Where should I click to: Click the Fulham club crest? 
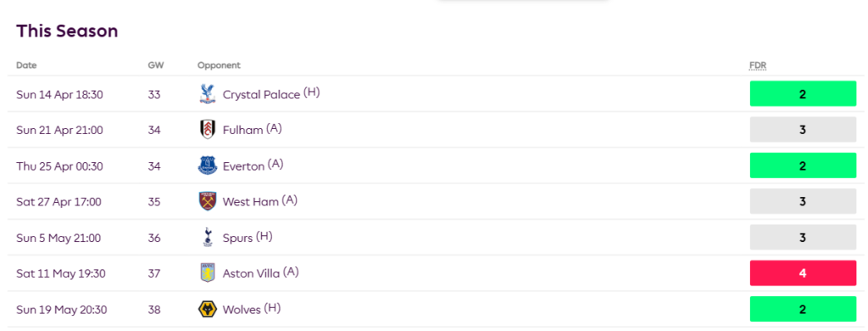pyautogui.click(x=207, y=130)
